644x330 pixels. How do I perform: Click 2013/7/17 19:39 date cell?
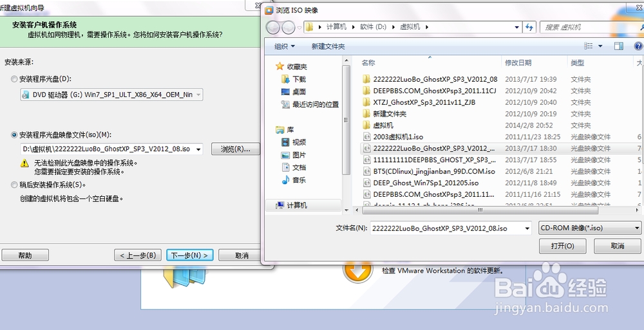click(531, 79)
